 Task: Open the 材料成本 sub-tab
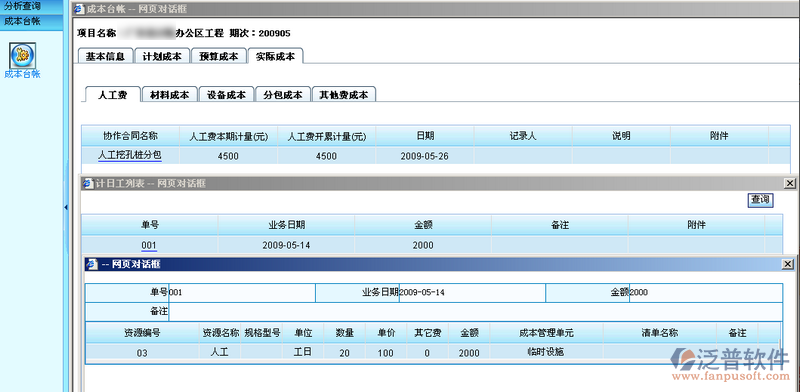pyautogui.click(x=169, y=94)
